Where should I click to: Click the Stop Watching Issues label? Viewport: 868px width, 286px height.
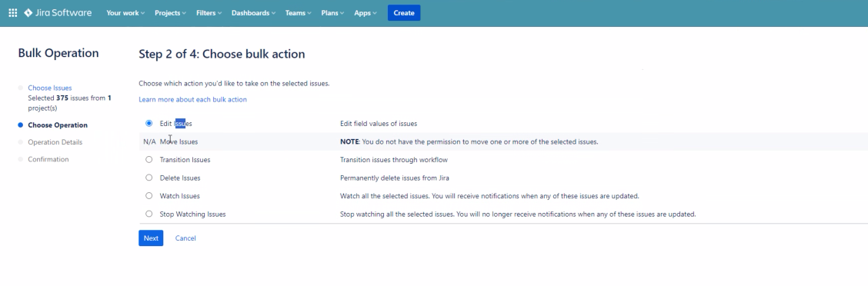tap(192, 214)
